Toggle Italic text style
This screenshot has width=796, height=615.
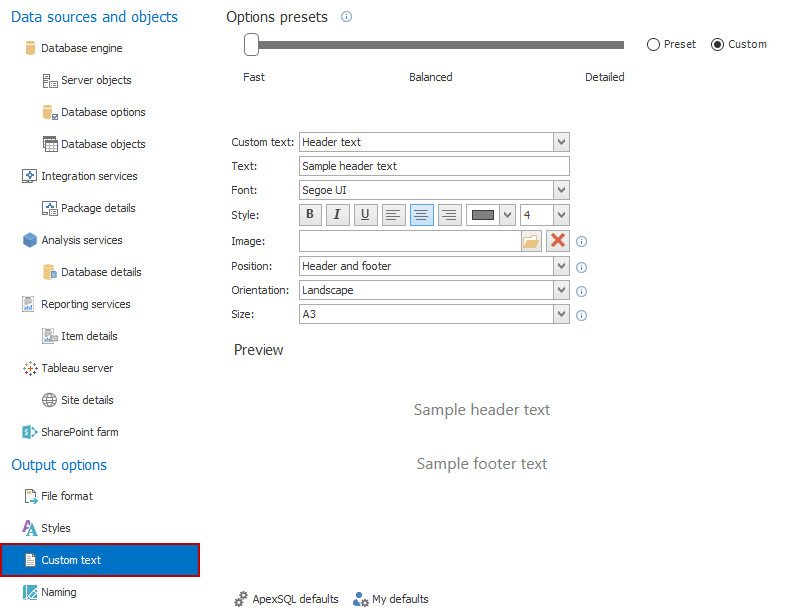337,215
